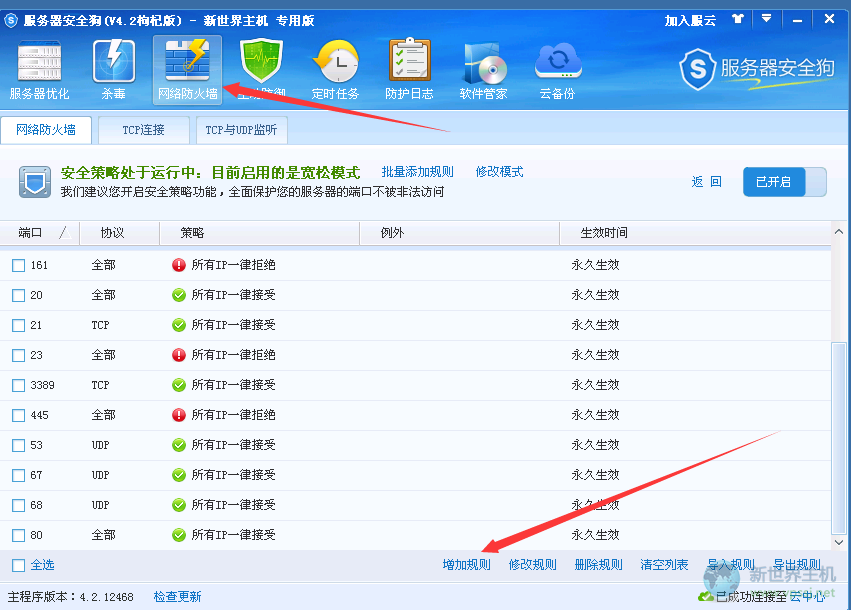Screen dimensions: 851x610
Task: Click green accept icon on port 68 row
Action: tap(179, 505)
